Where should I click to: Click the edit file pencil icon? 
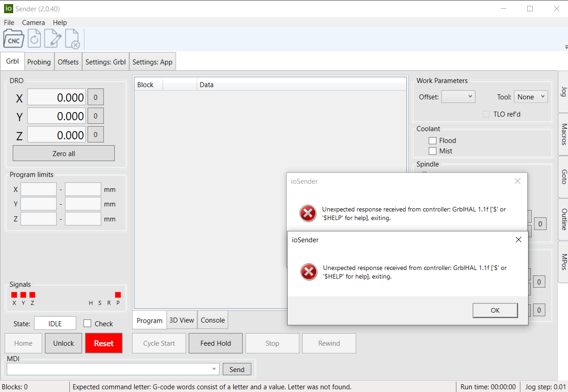[53, 39]
